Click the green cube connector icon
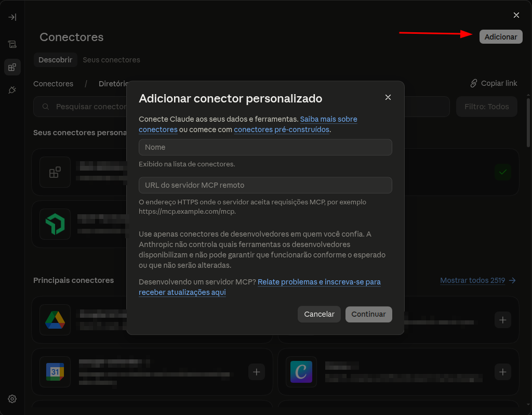Image resolution: width=532 pixels, height=415 pixels. (55, 224)
